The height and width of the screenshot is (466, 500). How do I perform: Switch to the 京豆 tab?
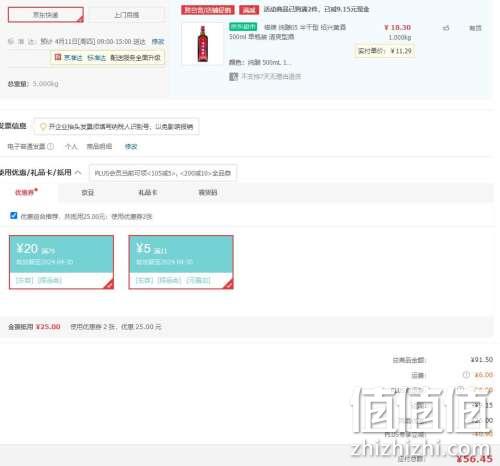88,193
